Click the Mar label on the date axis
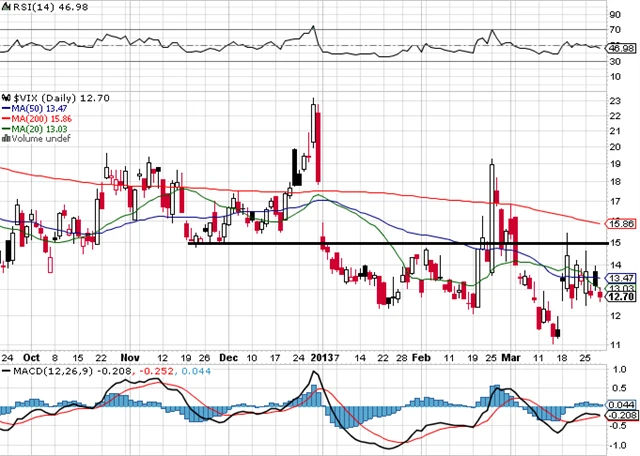 pos(511,356)
